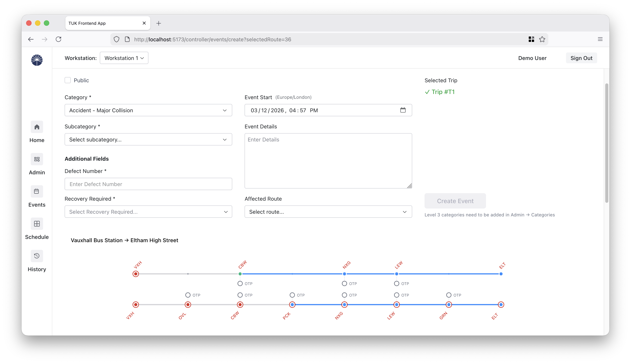
Task: Reload the page in browser
Action: [58, 39]
